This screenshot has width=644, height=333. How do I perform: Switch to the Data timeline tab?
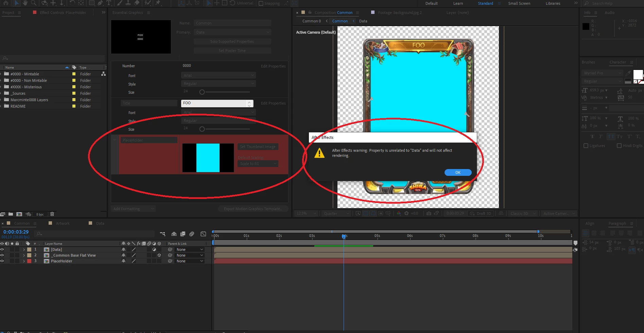click(x=100, y=223)
